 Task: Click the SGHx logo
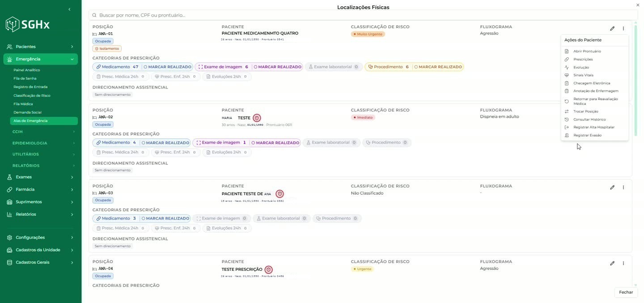[x=28, y=24]
